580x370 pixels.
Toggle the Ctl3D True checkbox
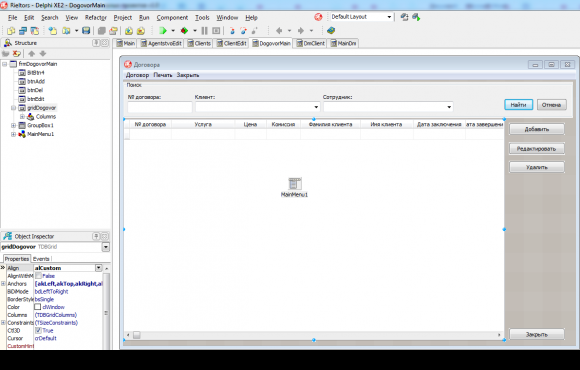point(38,330)
